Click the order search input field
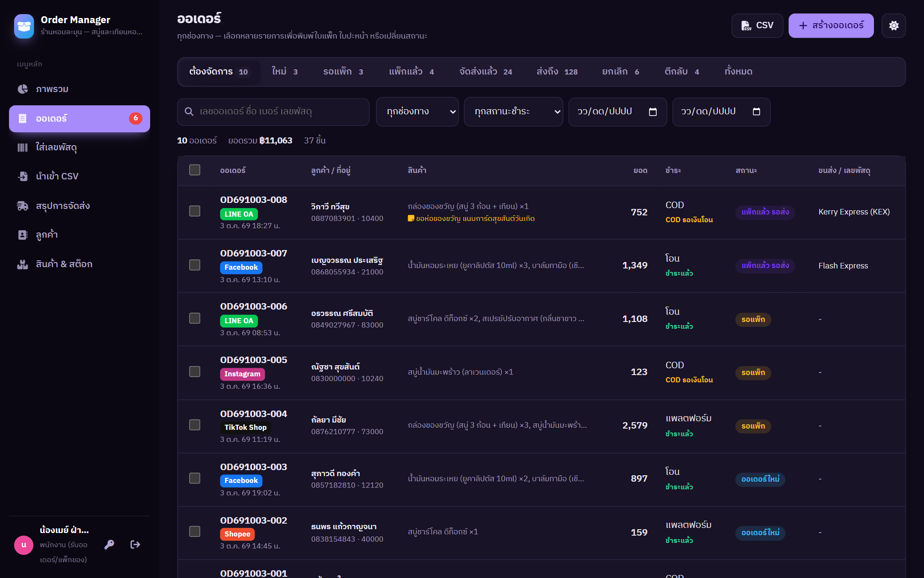 (x=273, y=112)
